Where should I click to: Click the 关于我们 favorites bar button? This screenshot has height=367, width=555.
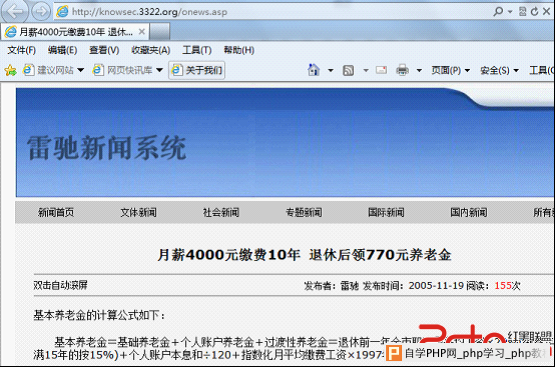(197, 70)
